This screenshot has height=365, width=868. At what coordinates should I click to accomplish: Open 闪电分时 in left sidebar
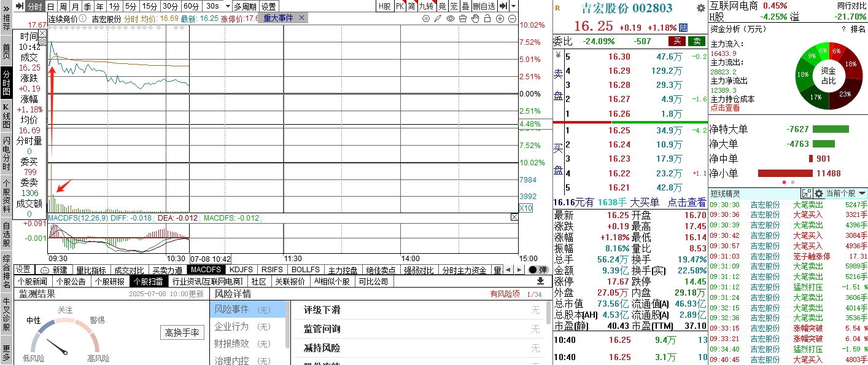pos(6,153)
